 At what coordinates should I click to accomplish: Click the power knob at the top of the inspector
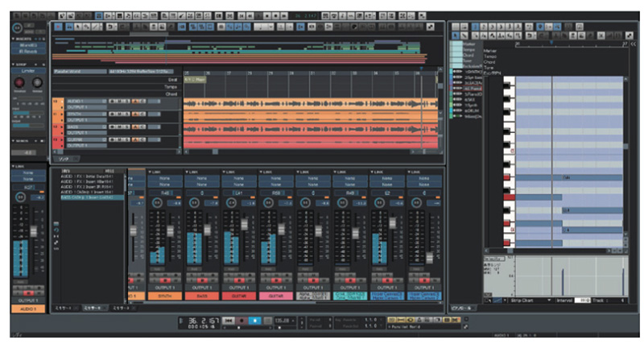click(x=17, y=28)
